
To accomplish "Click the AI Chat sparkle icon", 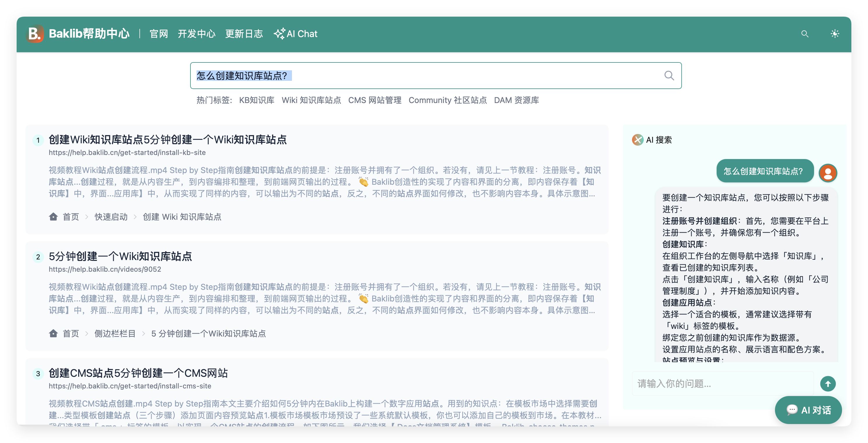I will pos(279,34).
